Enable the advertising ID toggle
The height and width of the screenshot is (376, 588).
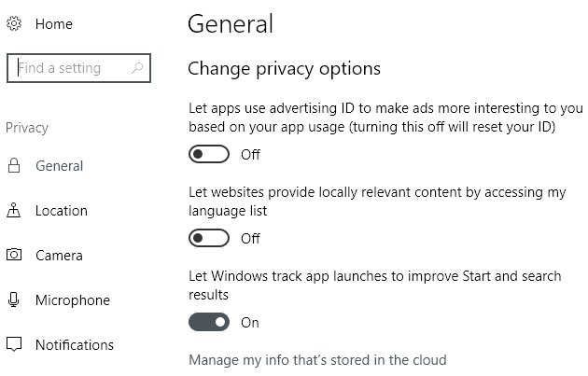coord(209,154)
